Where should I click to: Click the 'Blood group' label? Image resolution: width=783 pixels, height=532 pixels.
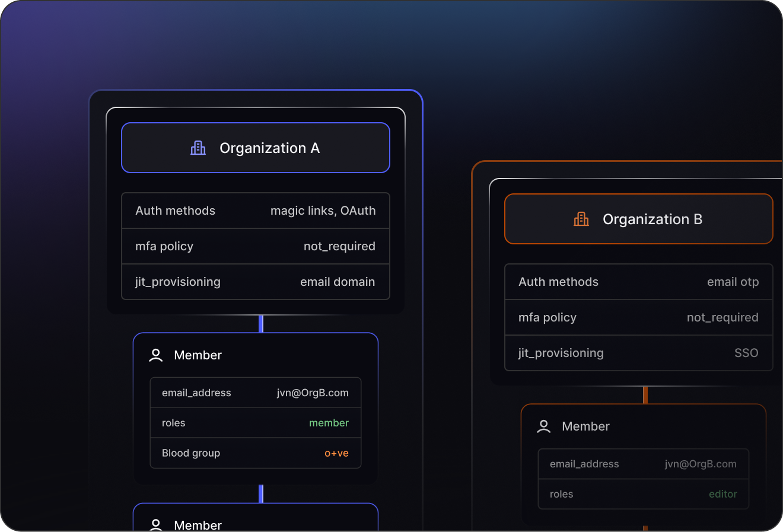click(191, 453)
